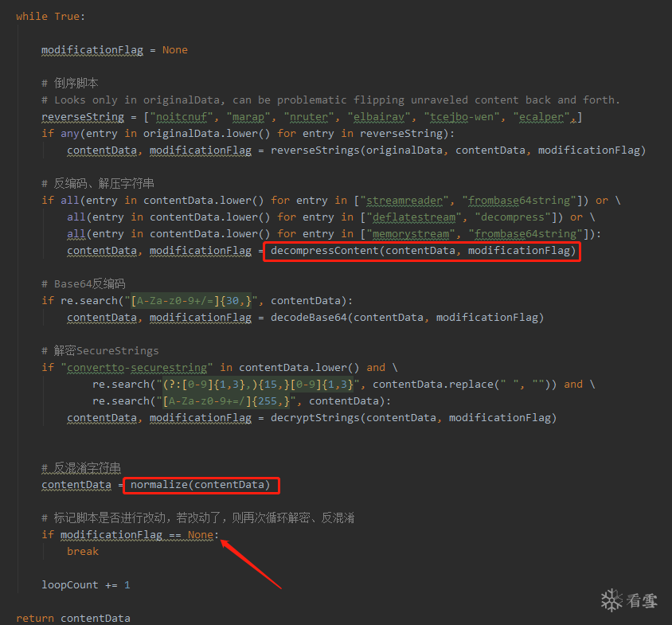Click the string "deflatestream"
The height and width of the screenshot is (625, 672).
point(414,217)
